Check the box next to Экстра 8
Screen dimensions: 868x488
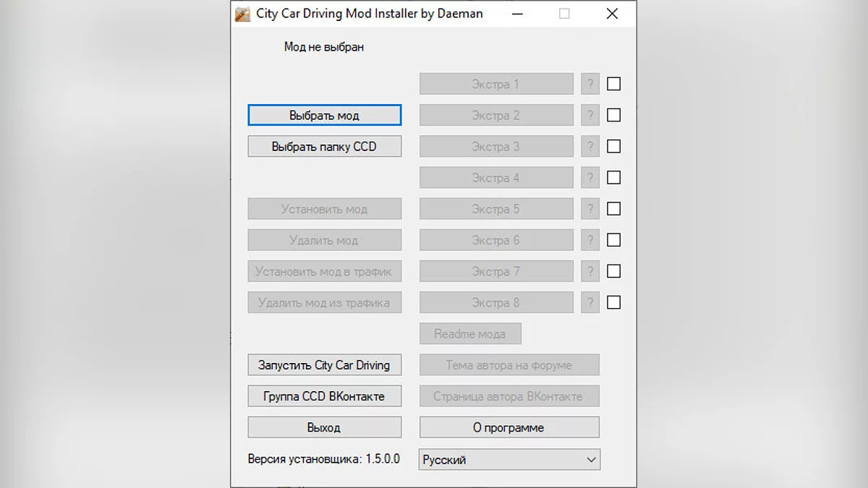tap(613, 302)
